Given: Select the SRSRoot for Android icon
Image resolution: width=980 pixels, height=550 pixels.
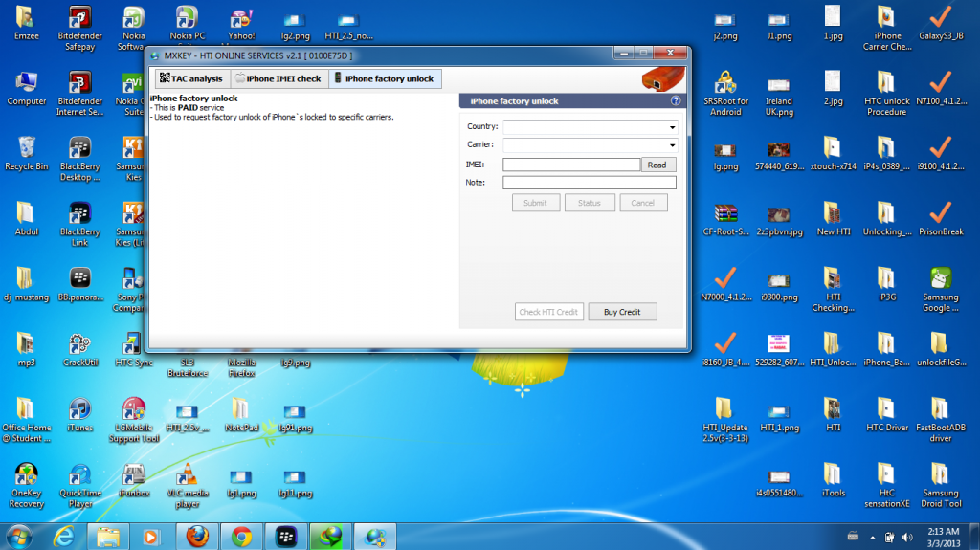Looking at the screenshot, I should tap(725, 94).
